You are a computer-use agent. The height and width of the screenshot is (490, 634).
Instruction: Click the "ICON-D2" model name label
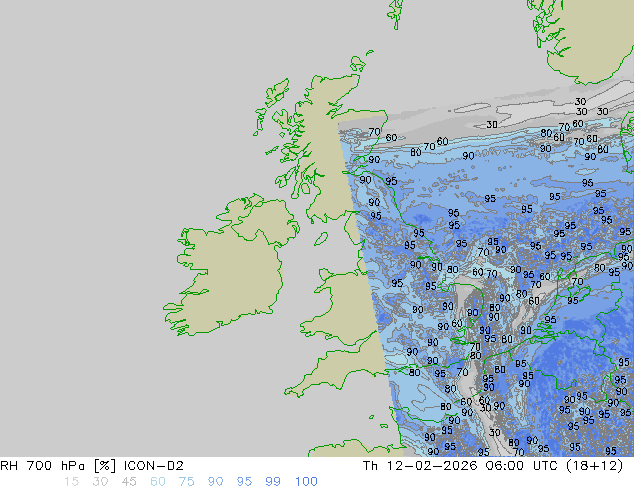click(x=154, y=466)
